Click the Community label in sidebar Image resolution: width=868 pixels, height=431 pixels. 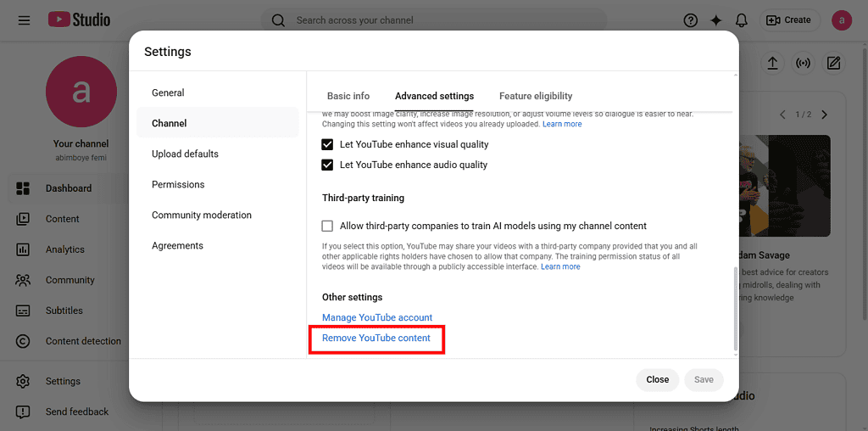70,280
